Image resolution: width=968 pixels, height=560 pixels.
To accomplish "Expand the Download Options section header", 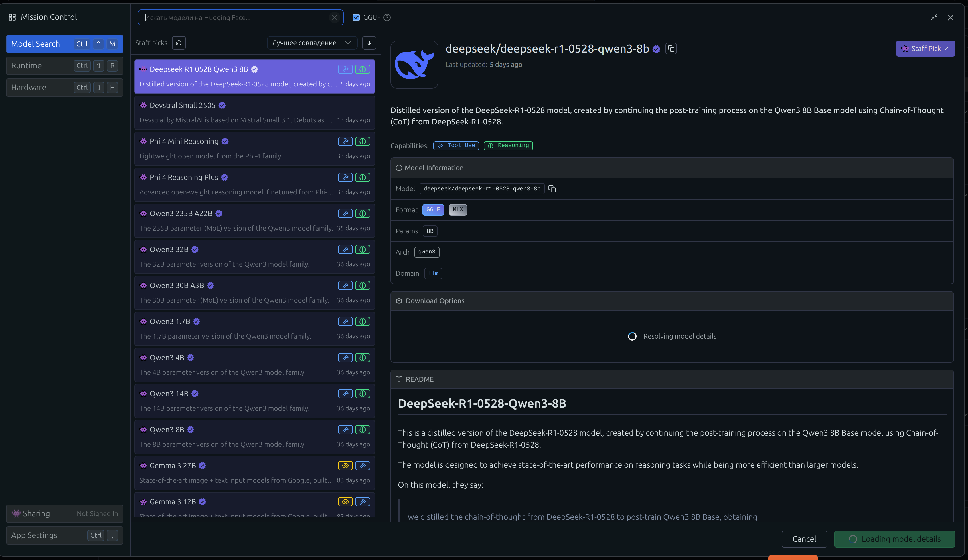I will 435,301.
